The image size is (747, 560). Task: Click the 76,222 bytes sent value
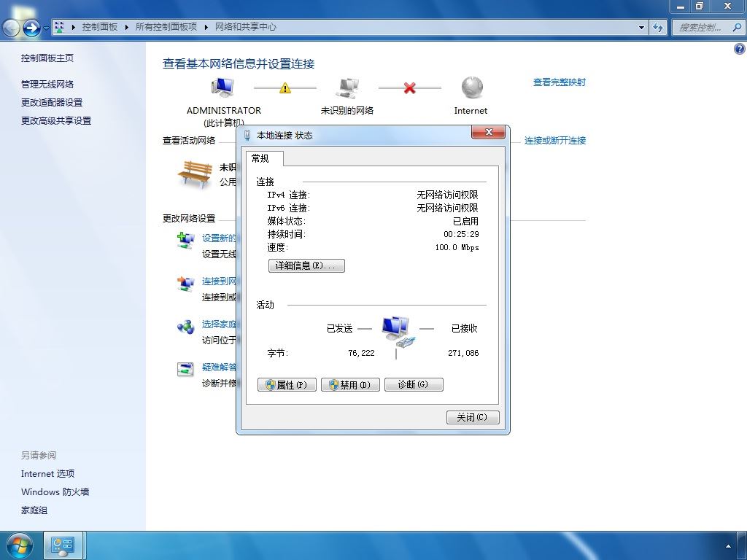(x=361, y=353)
